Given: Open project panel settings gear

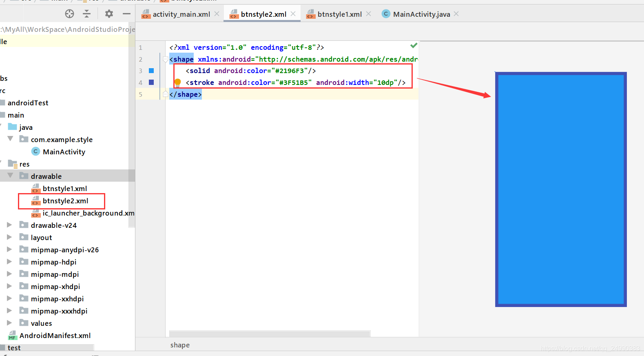Looking at the screenshot, I should coord(109,14).
